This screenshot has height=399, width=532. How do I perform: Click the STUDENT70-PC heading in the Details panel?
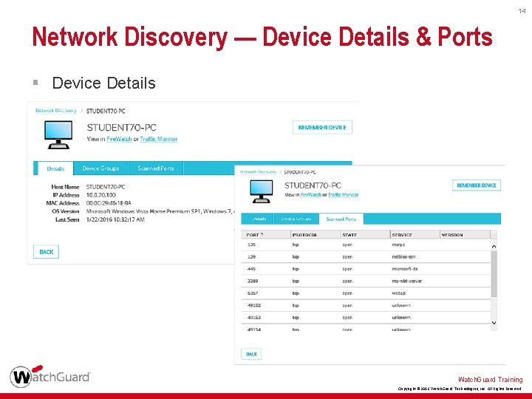coord(121,128)
